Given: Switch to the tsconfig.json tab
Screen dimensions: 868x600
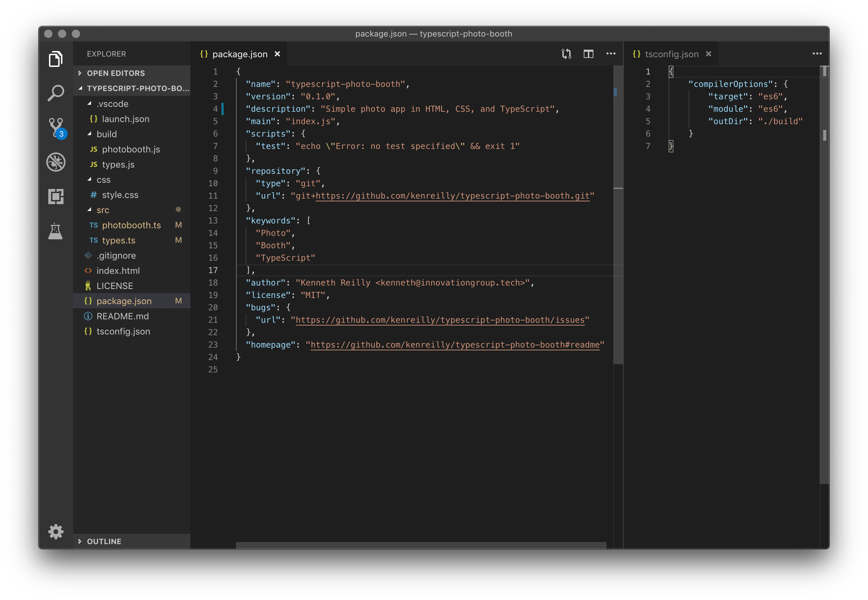Looking at the screenshot, I should pyautogui.click(x=672, y=54).
